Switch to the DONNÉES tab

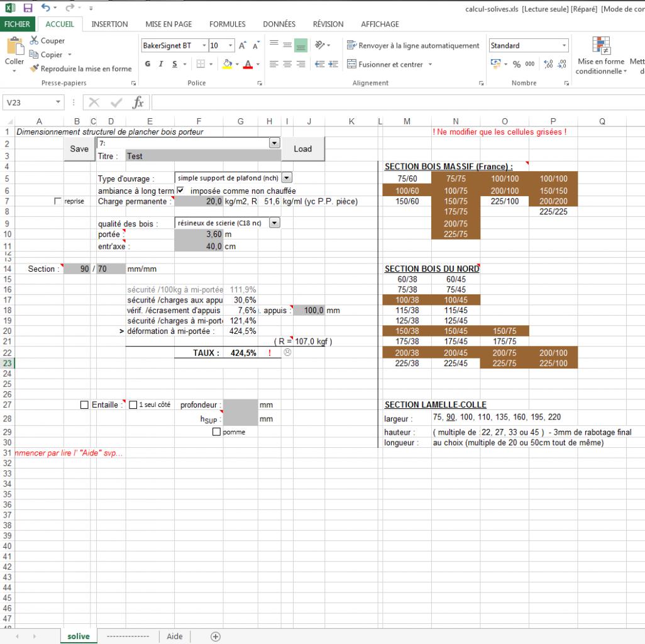(x=279, y=24)
